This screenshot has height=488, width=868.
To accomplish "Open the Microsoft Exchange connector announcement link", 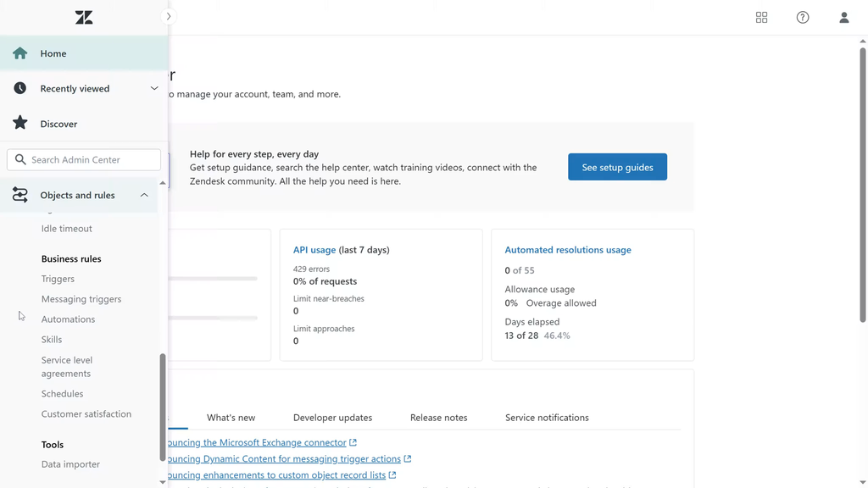I will 258,442.
